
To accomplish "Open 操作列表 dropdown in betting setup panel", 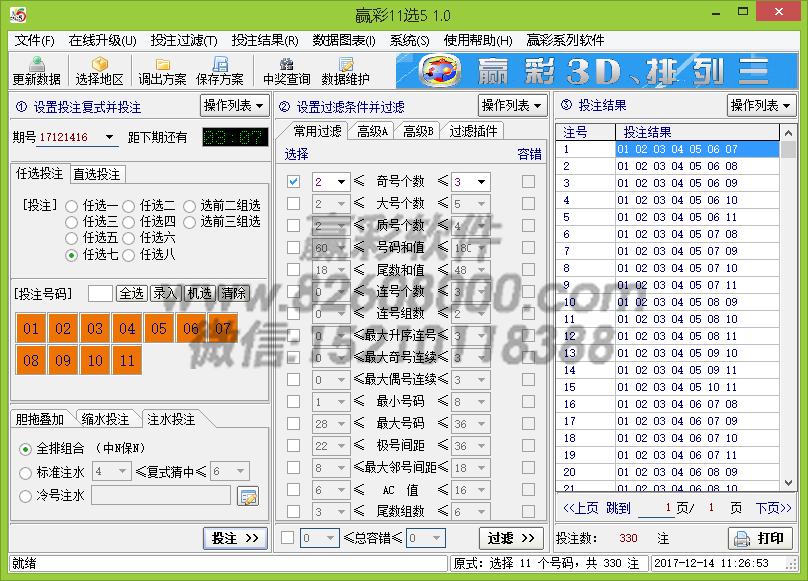I will [234, 106].
